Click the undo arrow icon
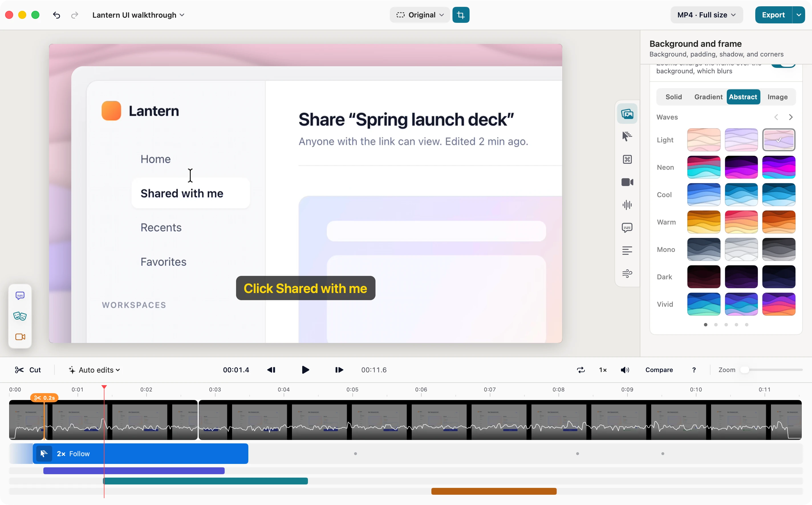This screenshot has width=812, height=505. tap(56, 15)
